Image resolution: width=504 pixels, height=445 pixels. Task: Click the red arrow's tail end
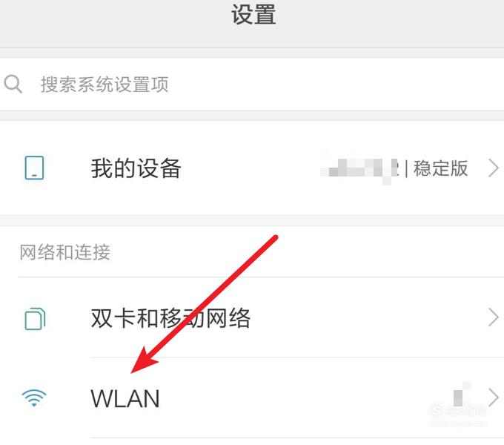(x=274, y=238)
